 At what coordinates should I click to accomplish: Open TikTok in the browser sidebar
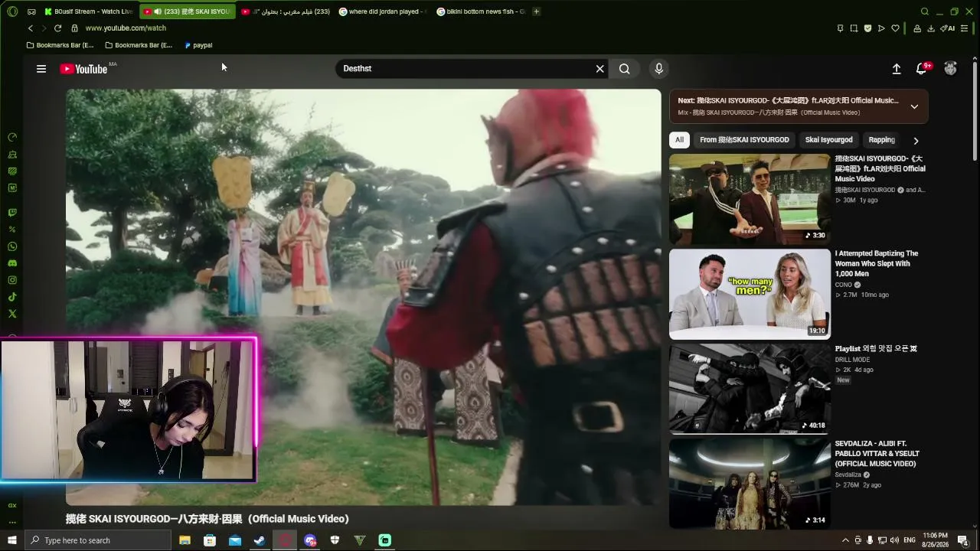[12, 297]
